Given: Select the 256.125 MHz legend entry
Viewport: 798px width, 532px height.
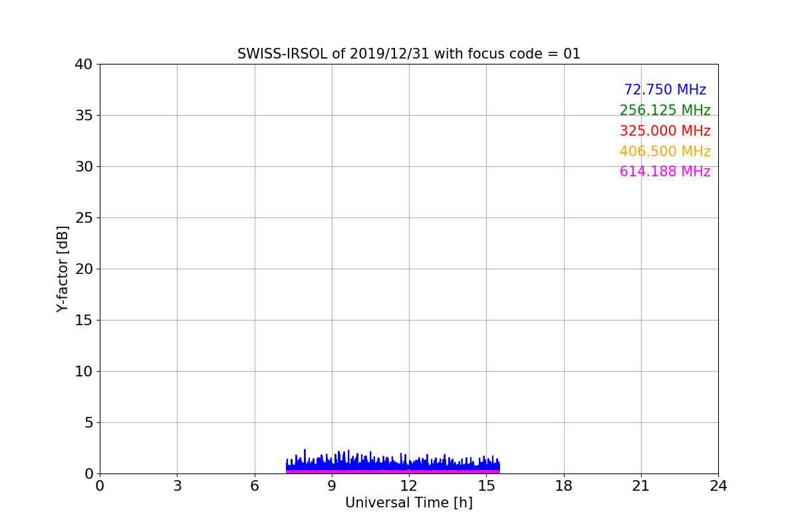Looking at the screenshot, I should 665,110.
